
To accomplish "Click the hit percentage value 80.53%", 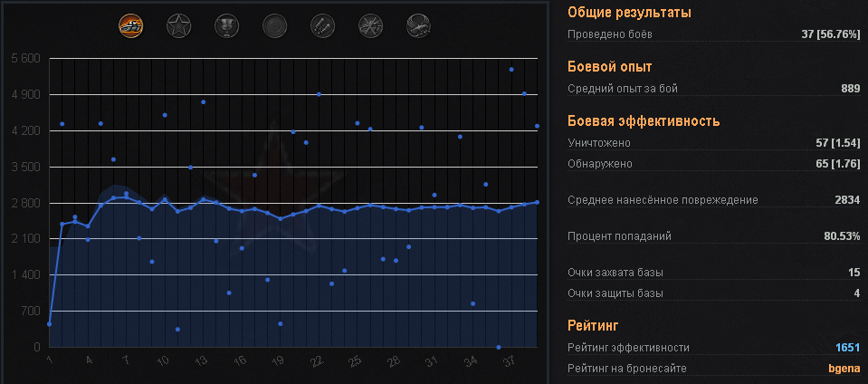I will 840,236.
